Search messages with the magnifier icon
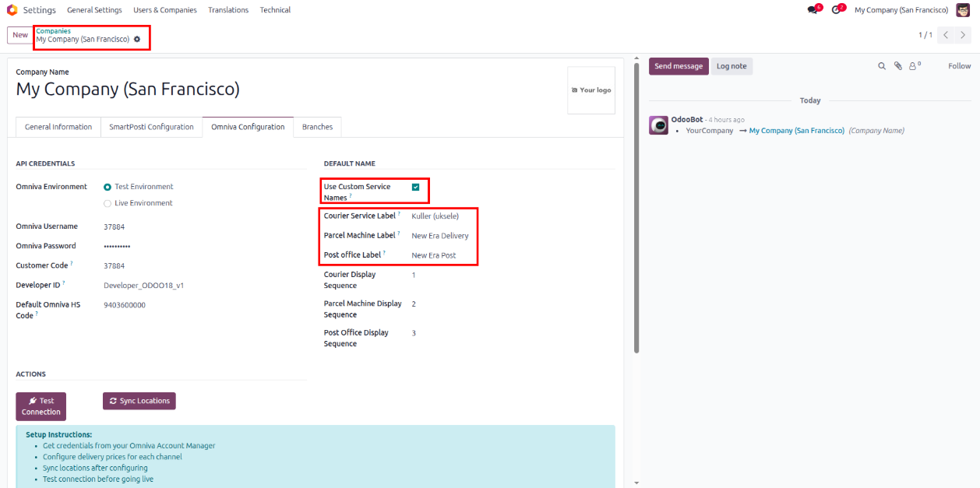 pyautogui.click(x=882, y=66)
